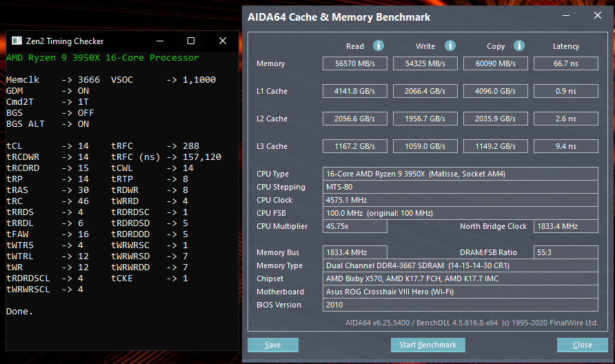Screen dimensions: 615x364
Task: Click the Cmd2T 1T line
Action: click(48, 101)
